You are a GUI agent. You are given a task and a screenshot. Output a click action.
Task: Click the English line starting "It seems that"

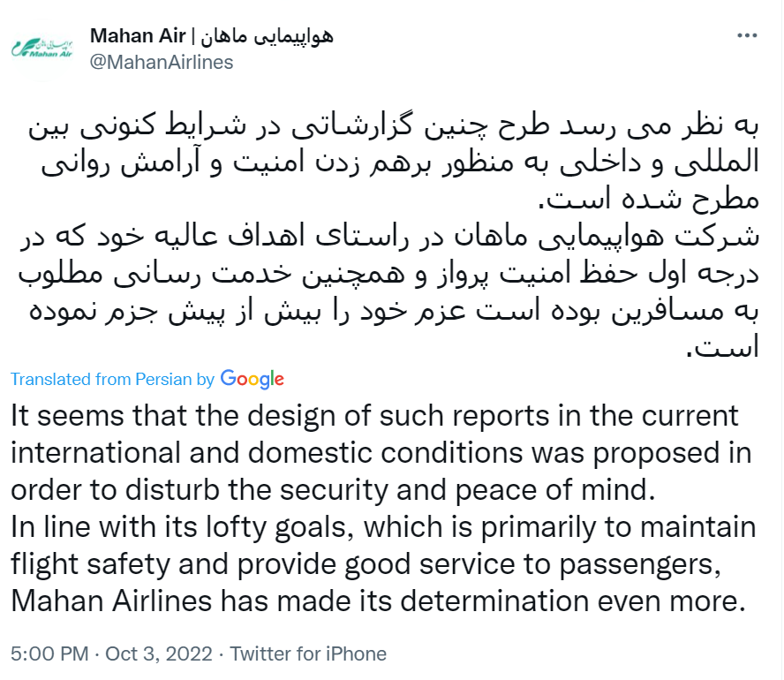point(374,416)
